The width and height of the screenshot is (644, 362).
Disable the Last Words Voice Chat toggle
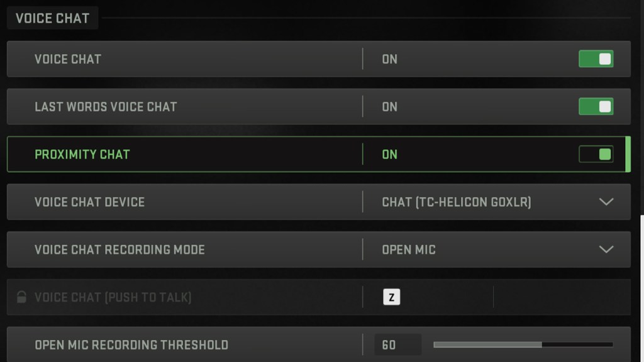coord(596,107)
